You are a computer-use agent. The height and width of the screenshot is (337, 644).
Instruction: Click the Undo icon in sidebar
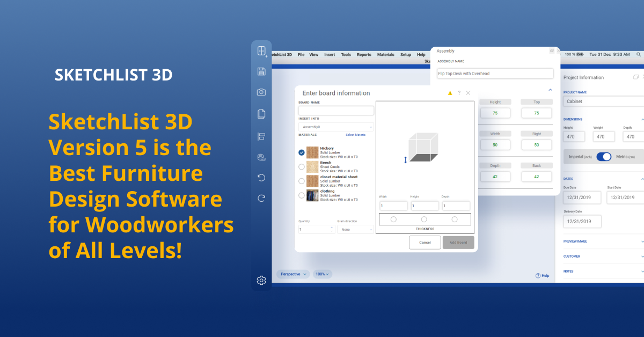(x=261, y=177)
